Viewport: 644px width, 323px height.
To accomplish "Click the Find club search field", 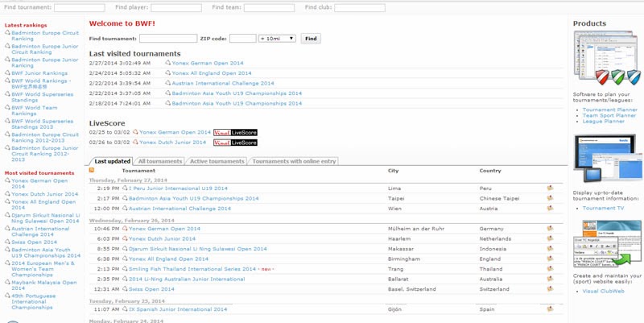I will point(360,8).
